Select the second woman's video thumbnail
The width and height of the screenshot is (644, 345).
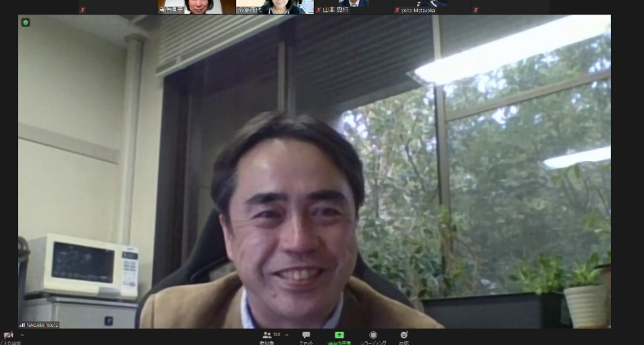coord(275,7)
